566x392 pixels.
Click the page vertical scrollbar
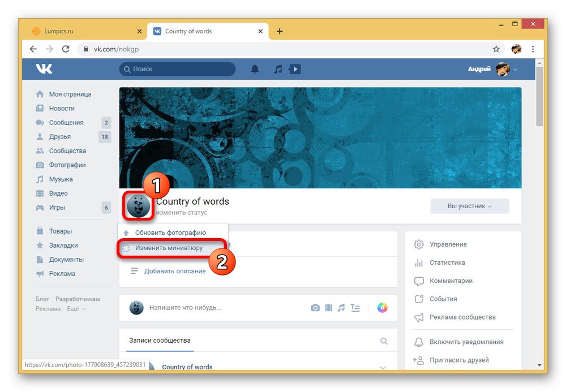(539, 97)
